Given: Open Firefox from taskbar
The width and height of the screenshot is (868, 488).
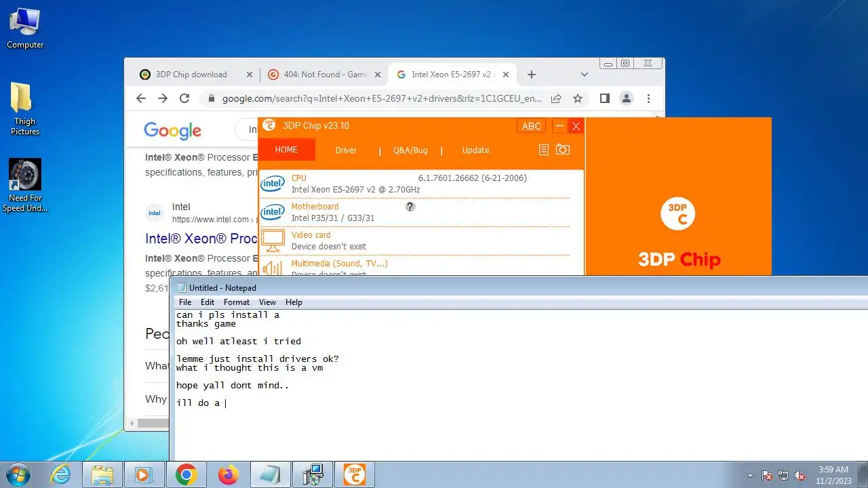Looking at the screenshot, I should point(229,474).
